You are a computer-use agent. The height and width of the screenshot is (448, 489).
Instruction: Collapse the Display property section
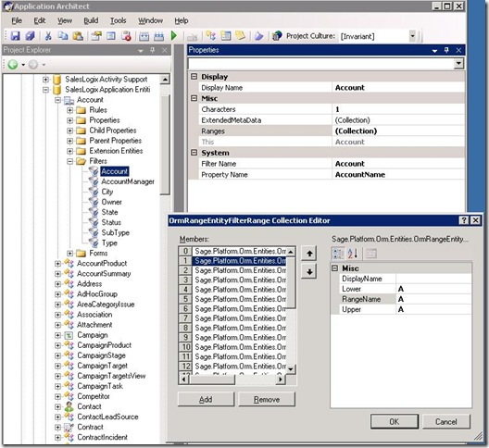(x=194, y=77)
